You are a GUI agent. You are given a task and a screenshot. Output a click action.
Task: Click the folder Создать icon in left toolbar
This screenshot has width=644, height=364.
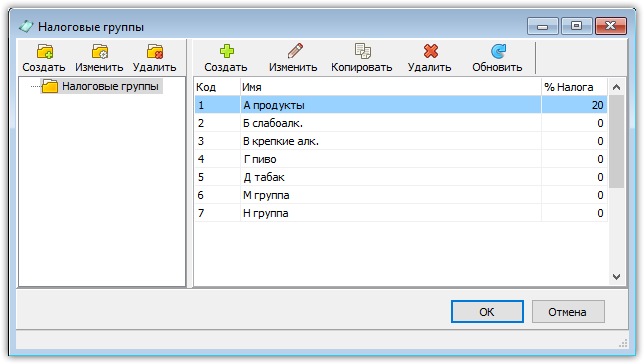44,52
